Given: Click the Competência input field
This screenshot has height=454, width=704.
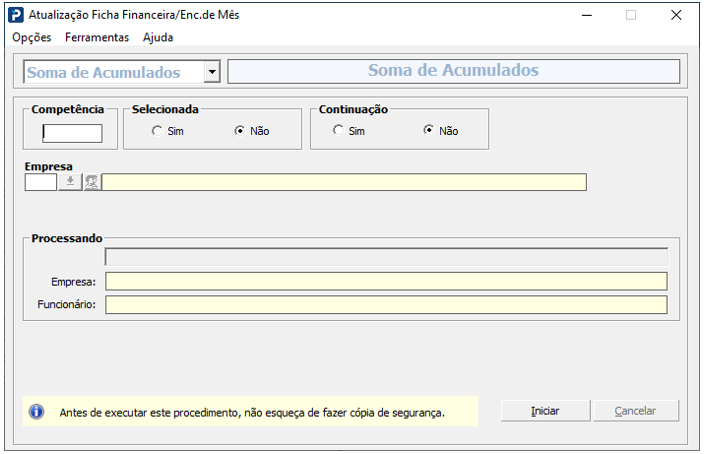Looking at the screenshot, I should pyautogui.click(x=72, y=133).
